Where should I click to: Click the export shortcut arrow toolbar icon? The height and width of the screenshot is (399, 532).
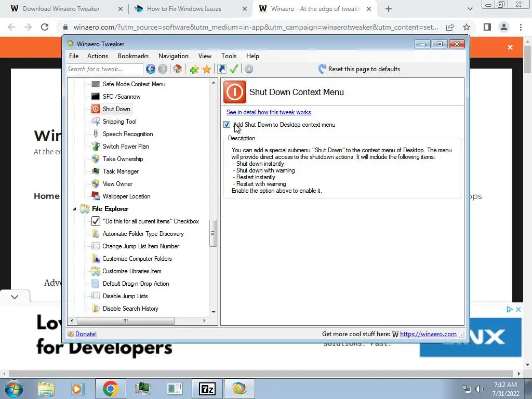[x=221, y=69]
